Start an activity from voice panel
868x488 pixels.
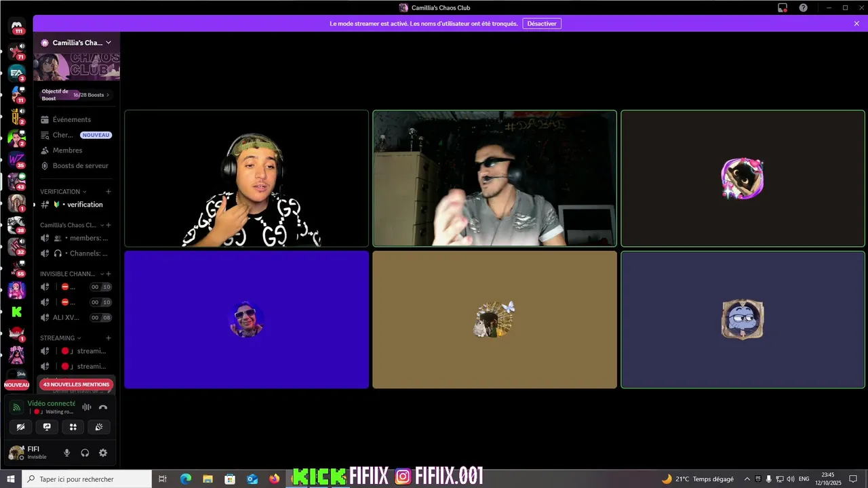pos(73,427)
